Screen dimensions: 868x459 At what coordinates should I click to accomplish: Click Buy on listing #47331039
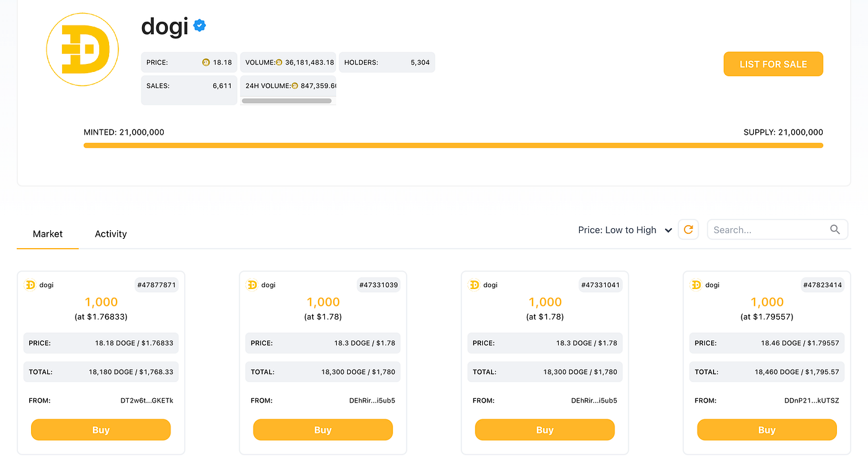coord(322,430)
